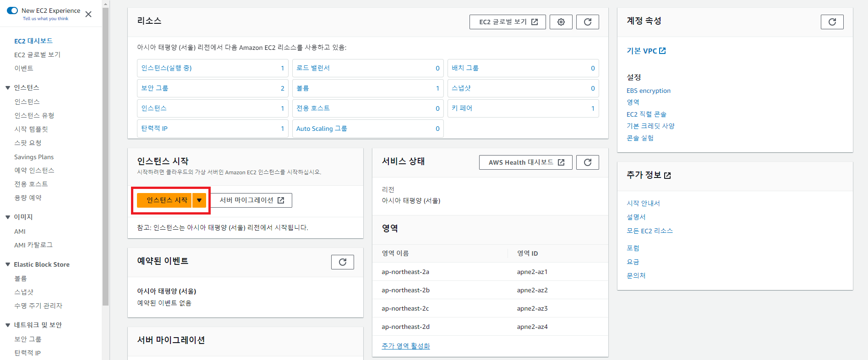The height and width of the screenshot is (360, 868).
Task: Collapse the Elastic Block Store section
Action: point(8,264)
